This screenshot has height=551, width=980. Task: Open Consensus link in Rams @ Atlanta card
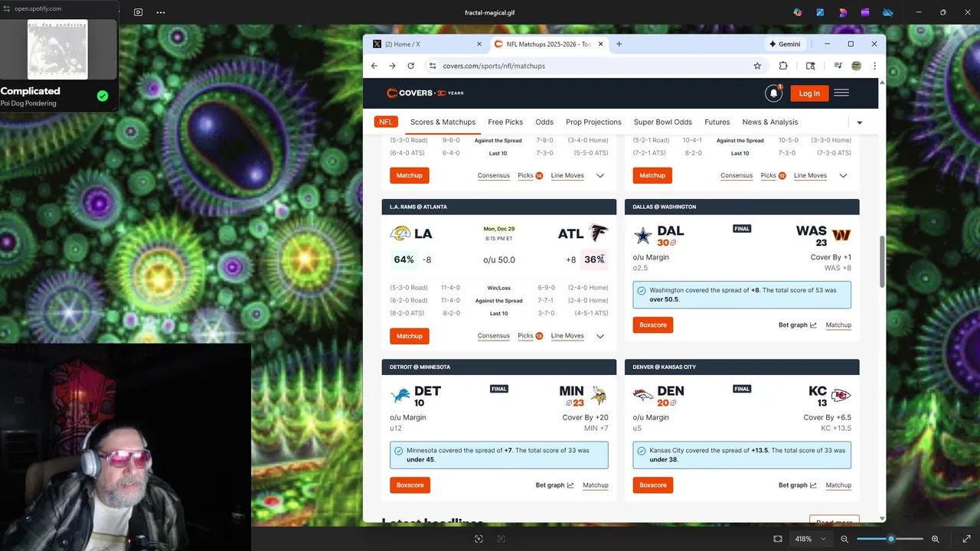pyautogui.click(x=494, y=336)
